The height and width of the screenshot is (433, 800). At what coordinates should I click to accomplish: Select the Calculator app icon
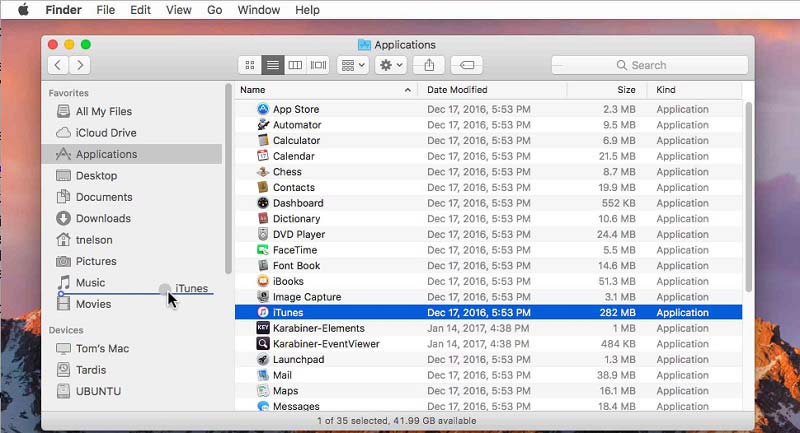263,141
